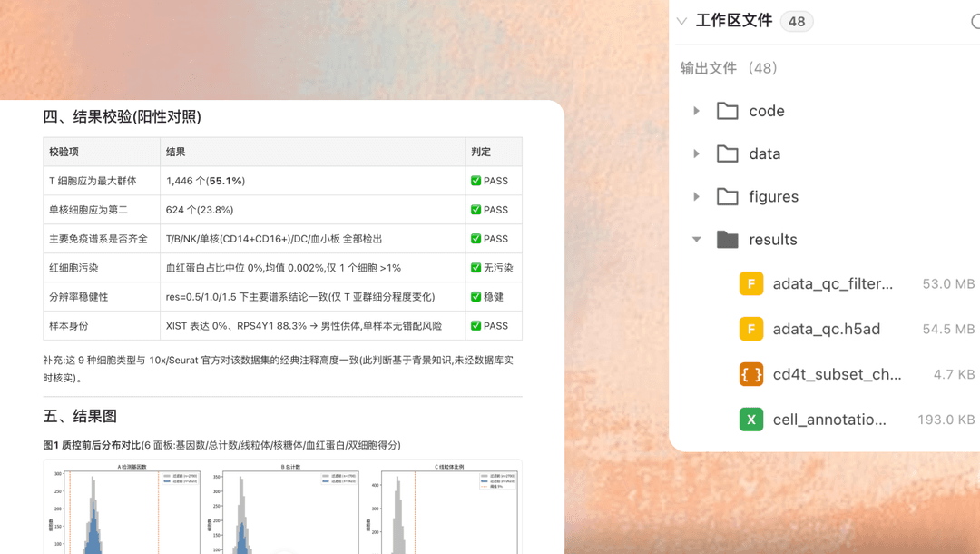Viewport: 980px width, 554px height.
Task: Click the code folder icon
Action: pos(728,111)
